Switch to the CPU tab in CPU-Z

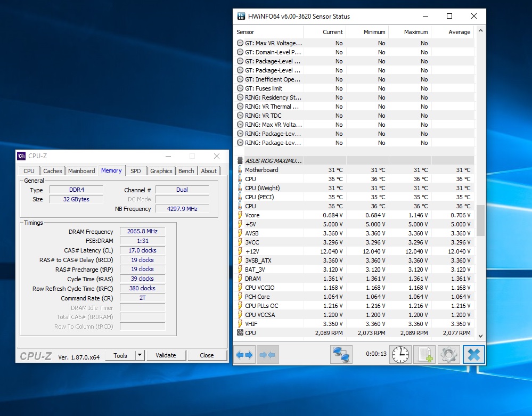[29, 171]
